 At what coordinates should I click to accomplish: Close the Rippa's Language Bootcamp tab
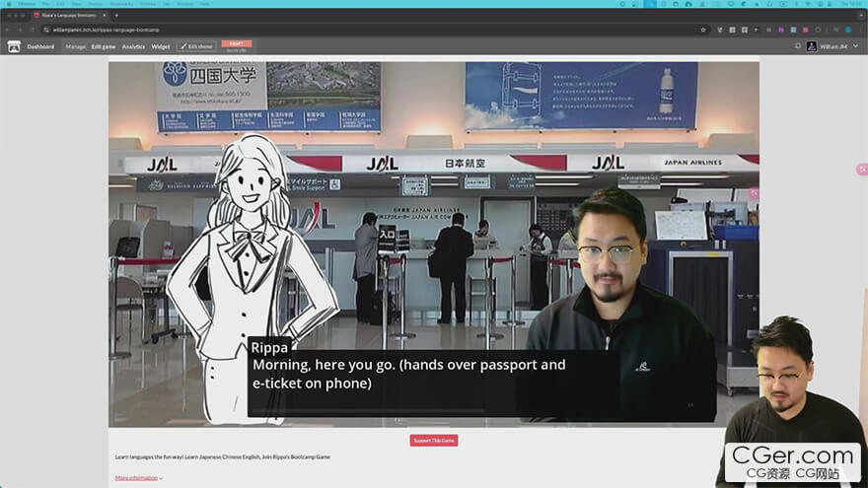[x=105, y=16]
